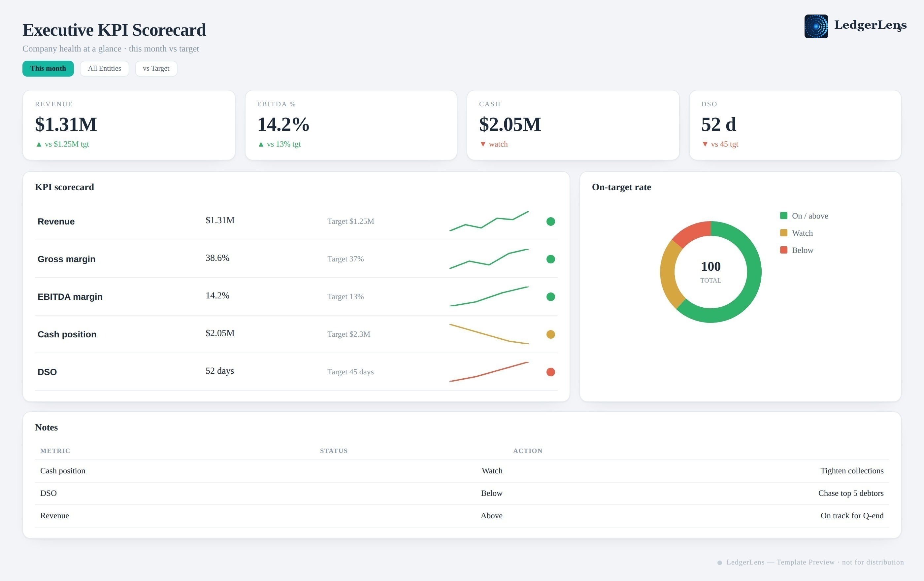The image size is (924, 581).
Task: Choose the vs Target filter chip
Action: [156, 69]
